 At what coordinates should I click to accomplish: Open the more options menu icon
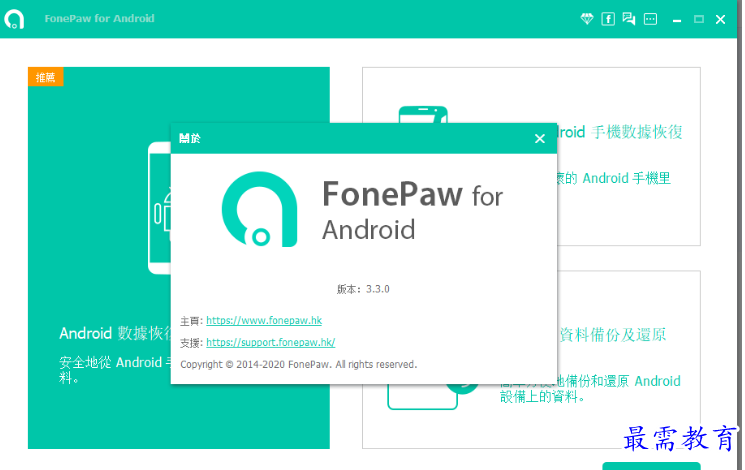coord(650,19)
